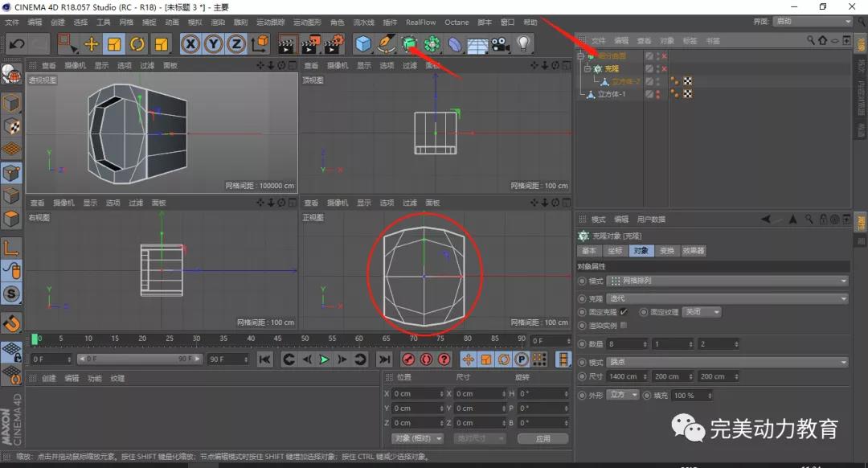868x468 pixels.
Task: Open the Spline pen tool
Action: point(387,43)
